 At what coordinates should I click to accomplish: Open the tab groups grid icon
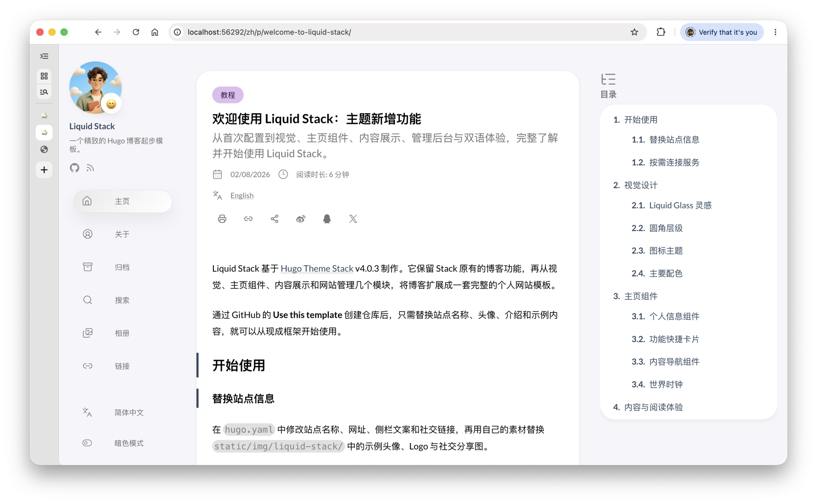tap(44, 76)
